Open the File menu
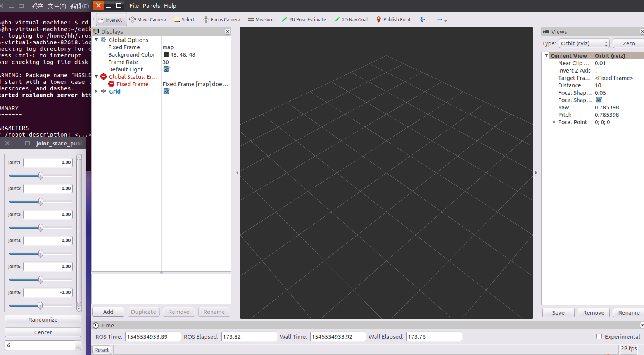The image size is (644, 355). point(134,6)
